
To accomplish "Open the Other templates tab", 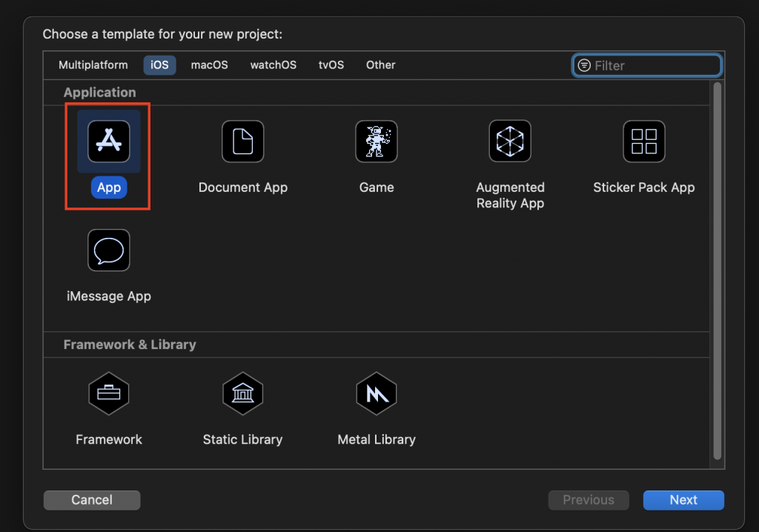I will (x=380, y=65).
